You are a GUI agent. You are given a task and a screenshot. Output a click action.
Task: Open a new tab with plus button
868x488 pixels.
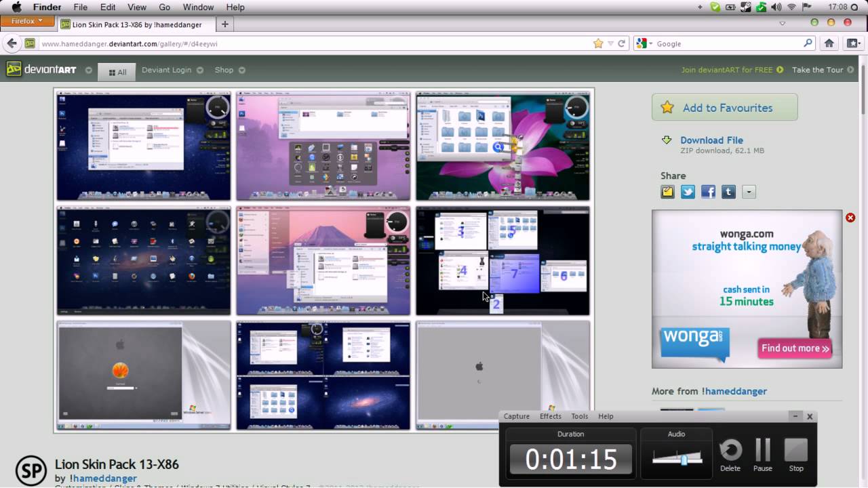[x=224, y=24]
